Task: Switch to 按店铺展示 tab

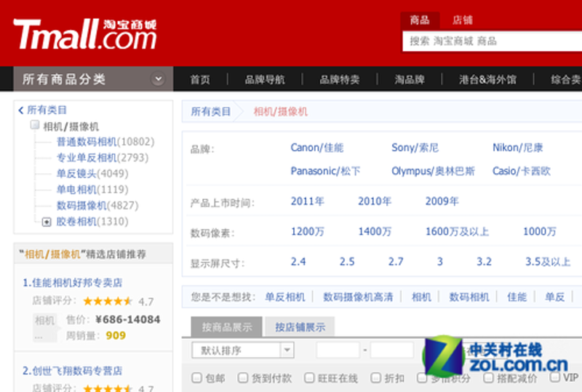Action: (300, 327)
